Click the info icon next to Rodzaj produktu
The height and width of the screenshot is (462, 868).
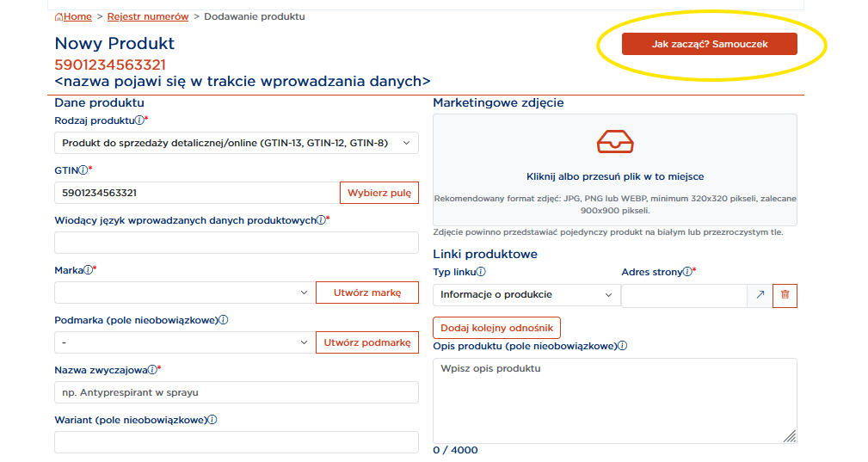tap(139, 120)
